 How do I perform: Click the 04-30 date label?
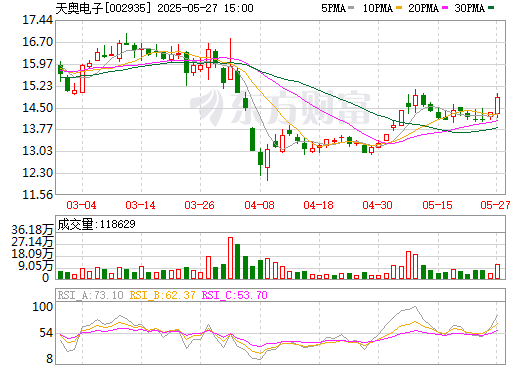pyautogui.click(x=377, y=205)
